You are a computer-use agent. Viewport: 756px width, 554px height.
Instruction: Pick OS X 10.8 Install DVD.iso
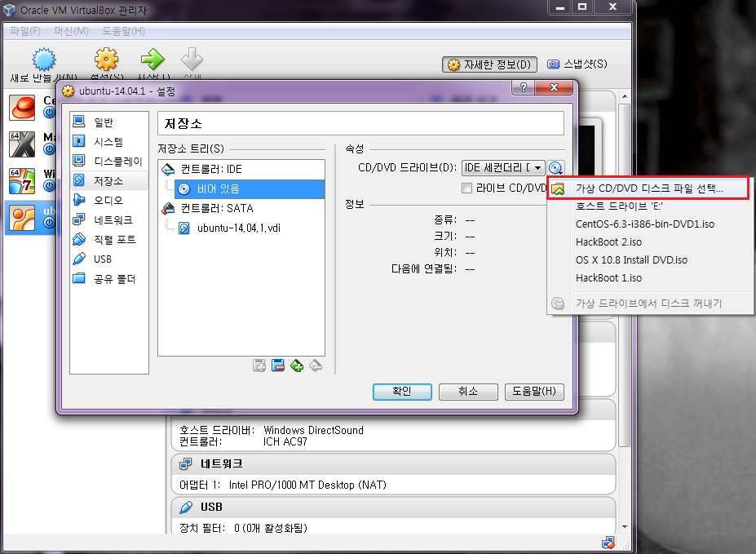point(630,260)
